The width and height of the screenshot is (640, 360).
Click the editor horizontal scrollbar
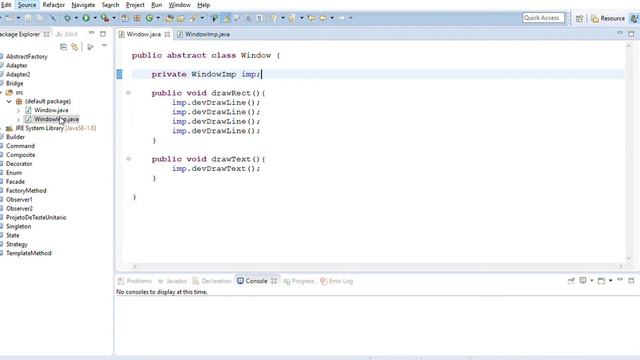pyautogui.click(x=378, y=266)
